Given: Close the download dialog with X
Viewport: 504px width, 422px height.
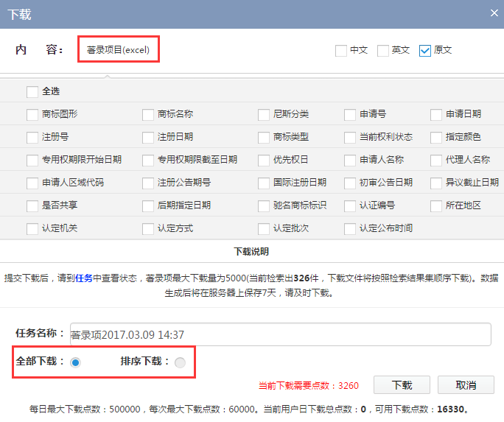Looking at the screenshot, I should [494, 13].
